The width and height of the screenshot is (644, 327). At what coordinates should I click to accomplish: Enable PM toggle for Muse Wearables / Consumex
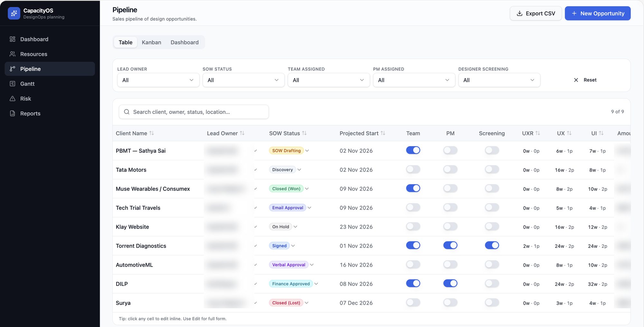(x=450, y=188)
